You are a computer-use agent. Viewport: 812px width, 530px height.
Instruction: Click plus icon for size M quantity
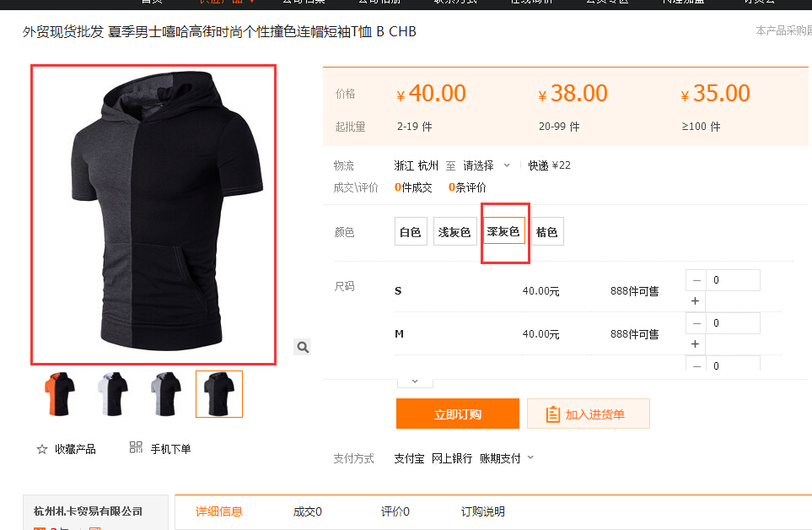coord(696,344)
